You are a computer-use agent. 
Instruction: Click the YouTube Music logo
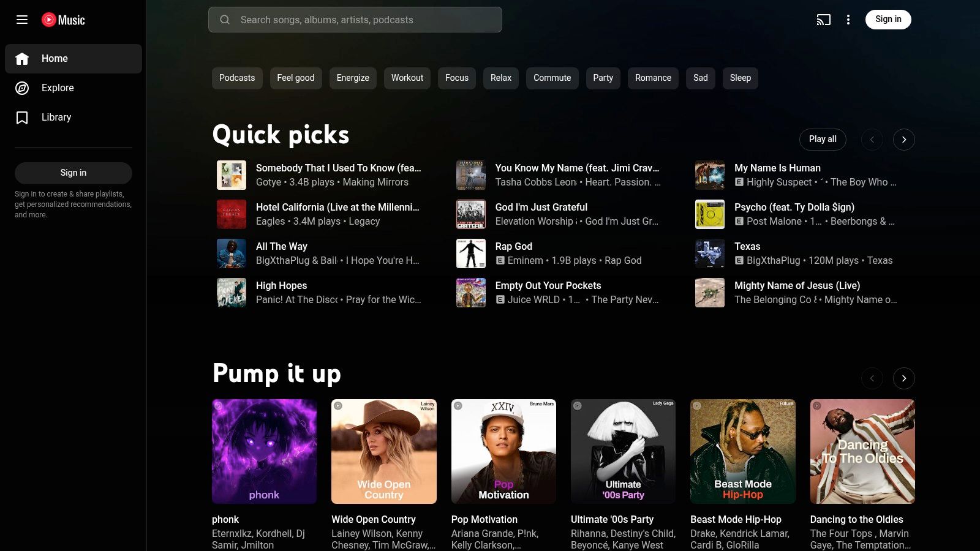[x=63, y=20]
